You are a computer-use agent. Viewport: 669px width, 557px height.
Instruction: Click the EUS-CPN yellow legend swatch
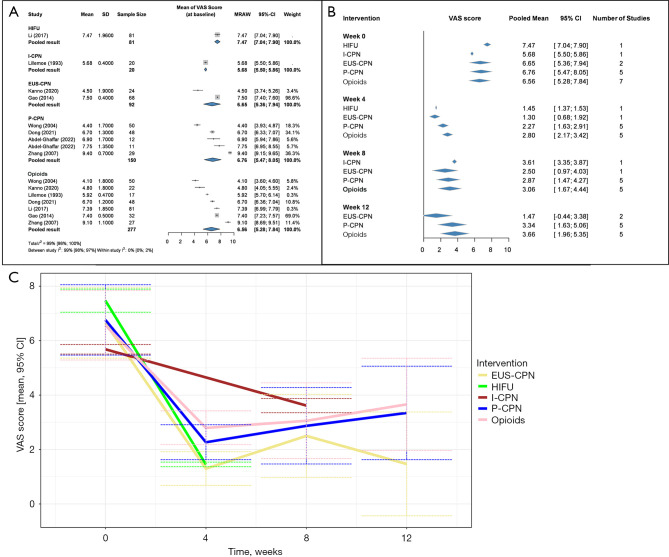(x=483, y=376)
